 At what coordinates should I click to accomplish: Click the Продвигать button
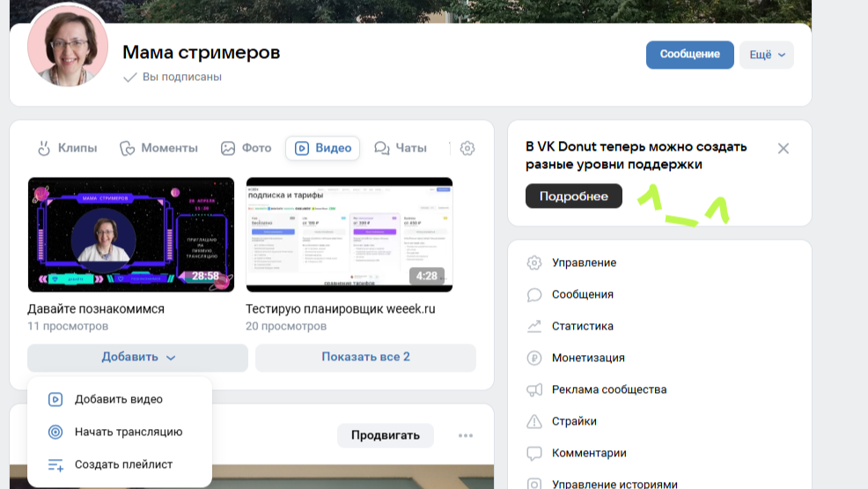click(x=386, y=435)
